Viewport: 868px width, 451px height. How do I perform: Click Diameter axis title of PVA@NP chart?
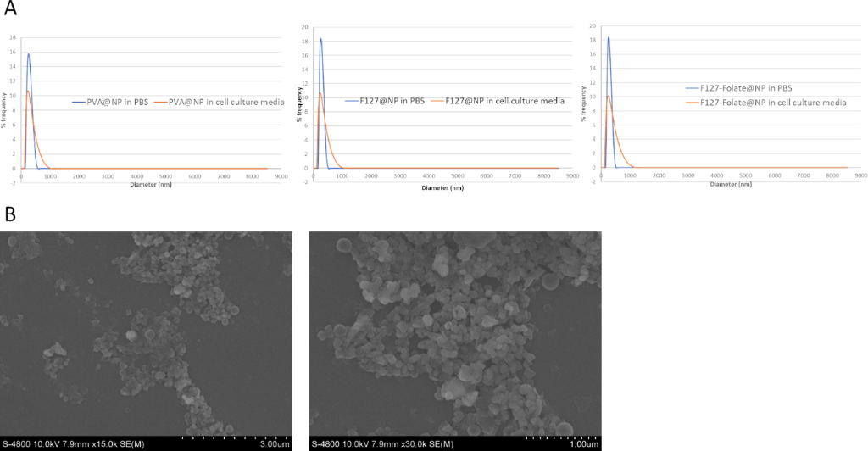(151, 184)
